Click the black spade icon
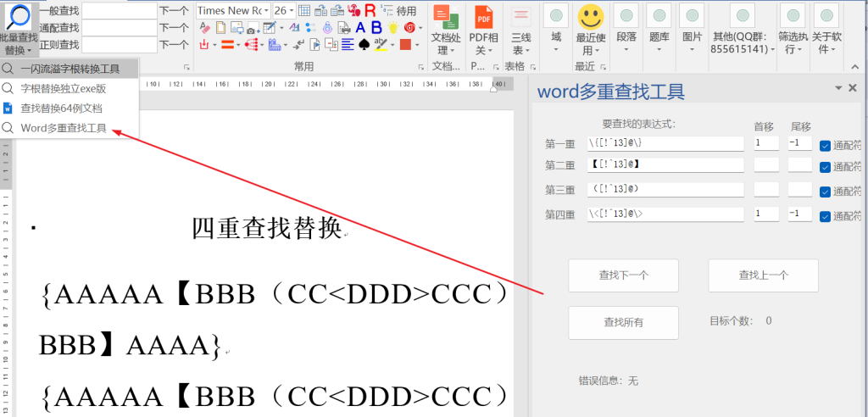The height and width of the screenshot is (417, 868). [364, 44]
